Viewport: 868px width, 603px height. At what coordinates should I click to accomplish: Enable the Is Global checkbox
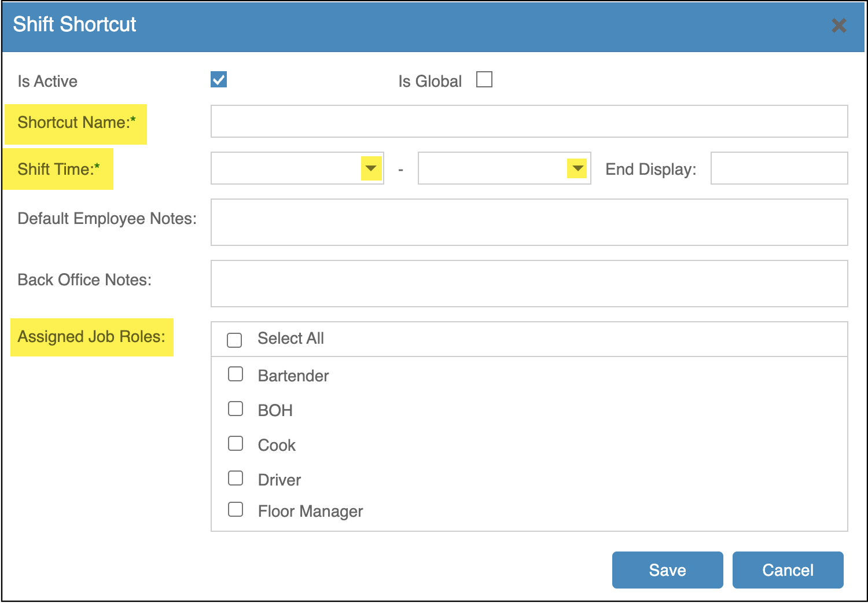coord(484,79)
